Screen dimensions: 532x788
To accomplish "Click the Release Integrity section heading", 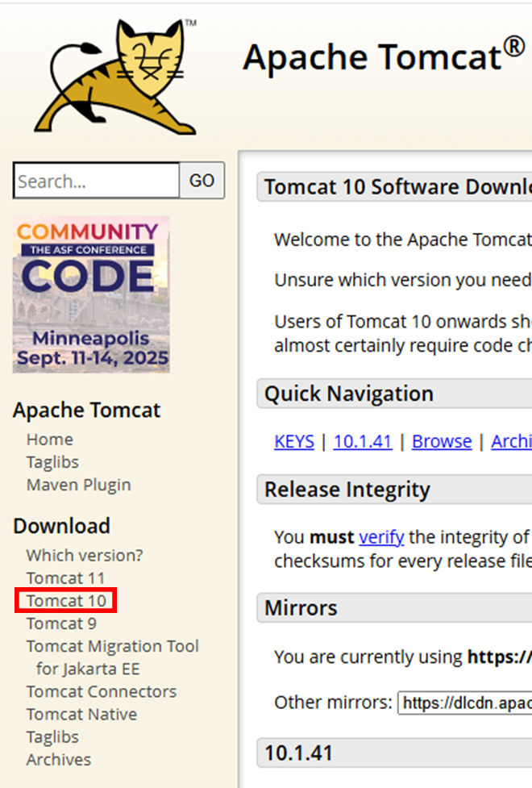I will 347,490.
